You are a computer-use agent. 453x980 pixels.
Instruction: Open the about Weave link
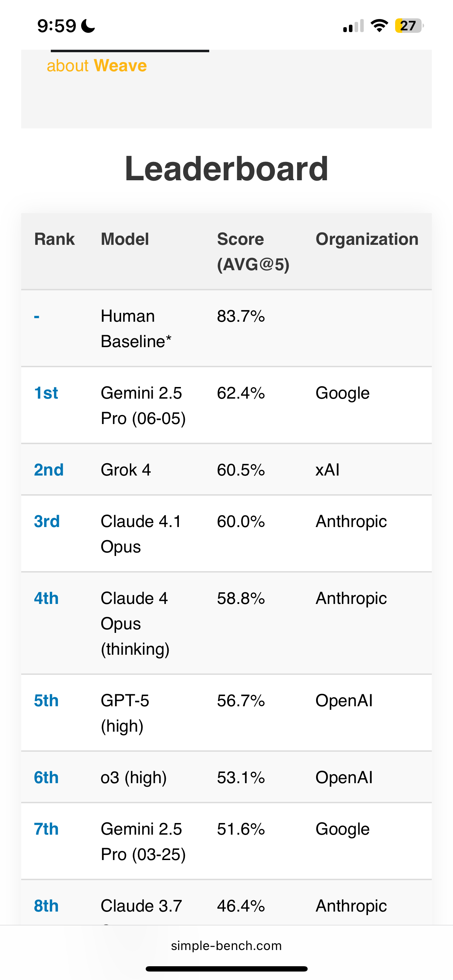(x=97, y=65)
